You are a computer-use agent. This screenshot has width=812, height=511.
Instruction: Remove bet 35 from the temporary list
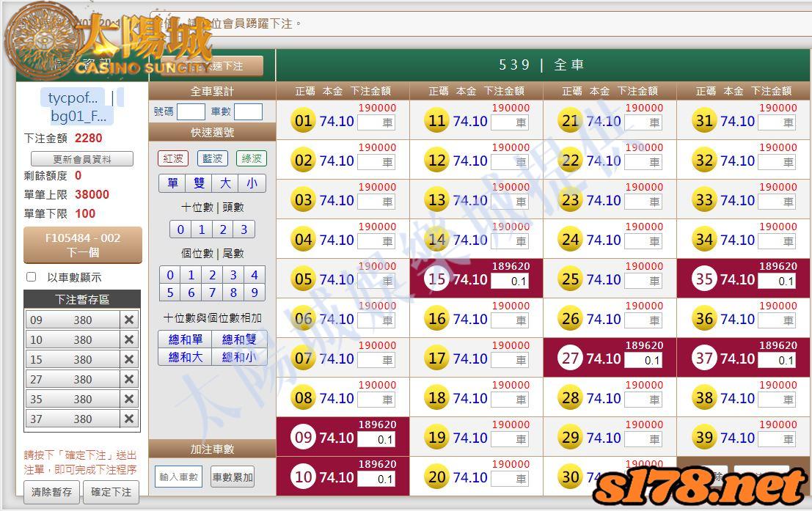129,399
